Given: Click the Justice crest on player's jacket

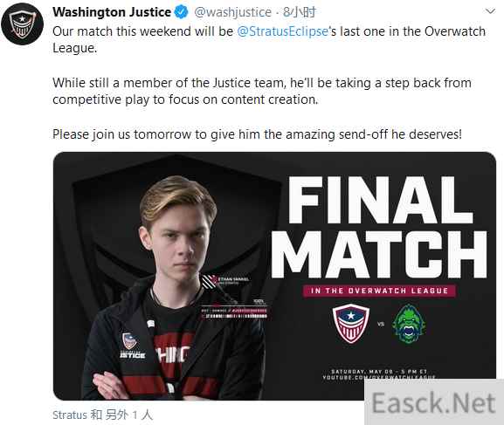Looking at the screenshot, I should click(x=130, y=341).
